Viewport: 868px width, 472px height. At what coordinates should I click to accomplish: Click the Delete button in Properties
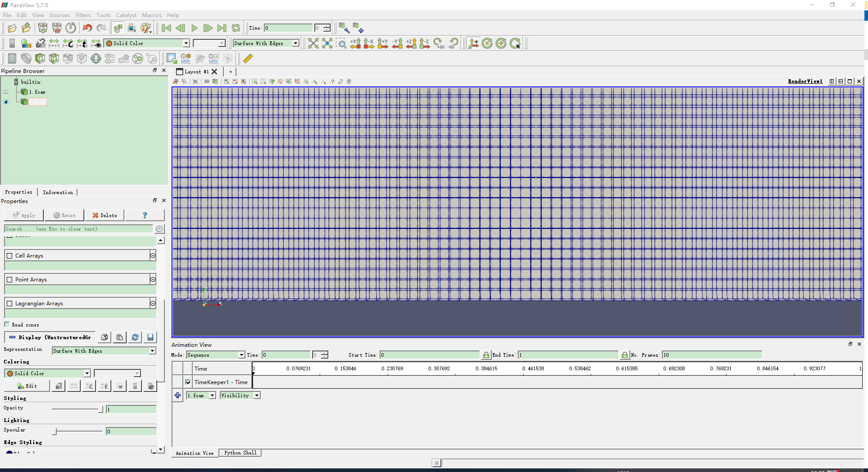click(104, 215)
